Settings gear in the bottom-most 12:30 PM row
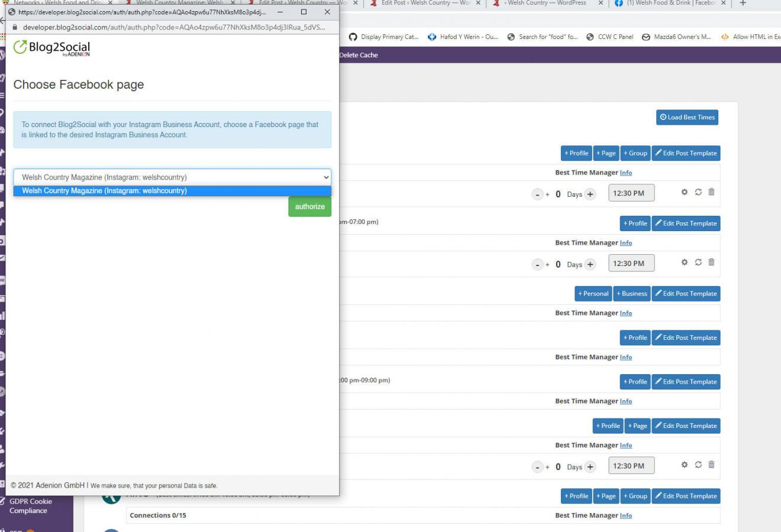This screenshot has width=781, height=532. (685, 465)
